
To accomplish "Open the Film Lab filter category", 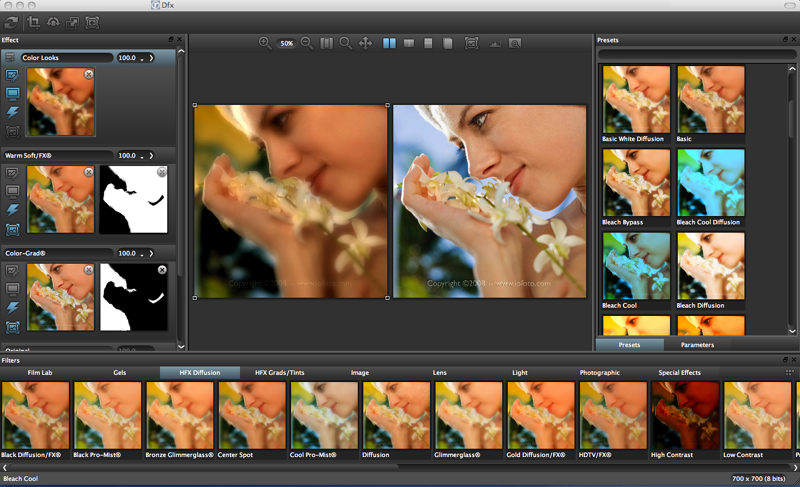I will (x=40, y=372).
